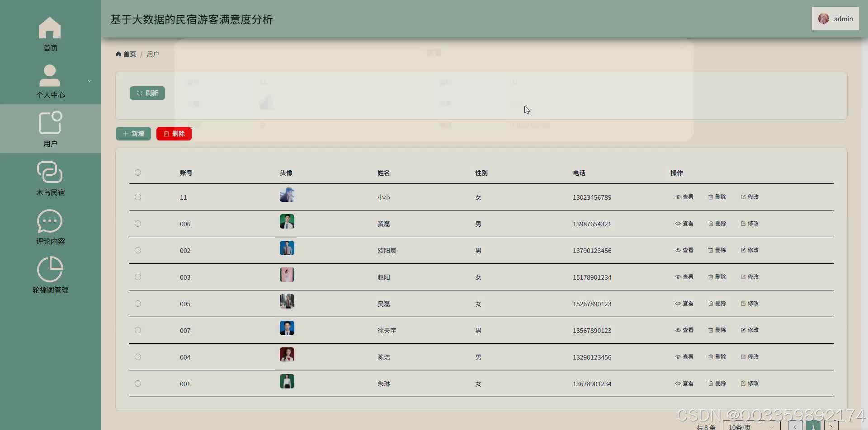Select the row checkbox for account 11
Screen dimensions: 868x430
click(x=138, y=197)
